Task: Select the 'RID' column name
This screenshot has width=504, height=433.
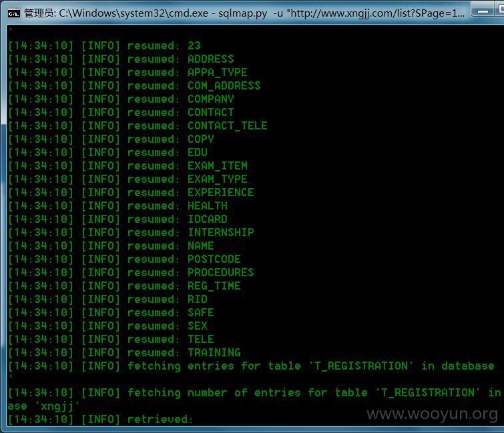Action: [x=198, y=299]
